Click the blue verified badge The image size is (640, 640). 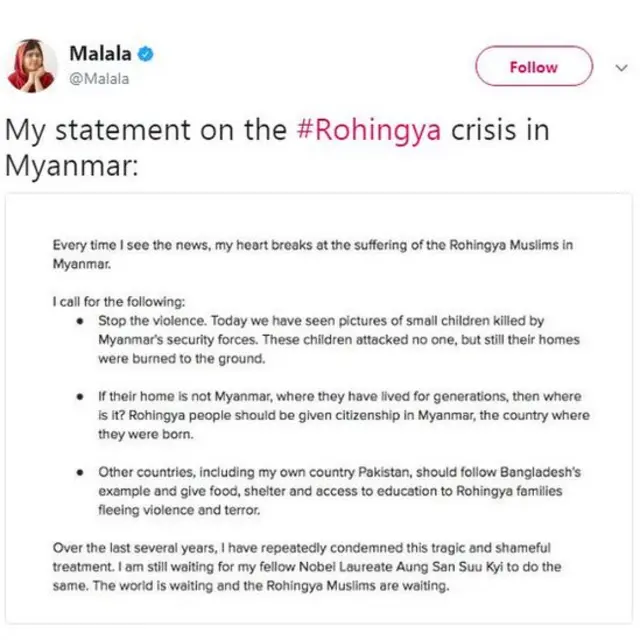pos(144,53)
